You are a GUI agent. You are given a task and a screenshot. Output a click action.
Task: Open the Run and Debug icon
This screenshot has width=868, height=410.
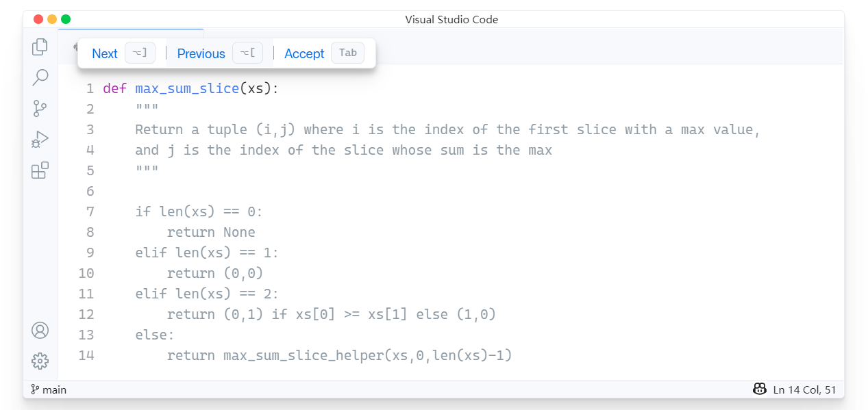[x=39, y=139]
